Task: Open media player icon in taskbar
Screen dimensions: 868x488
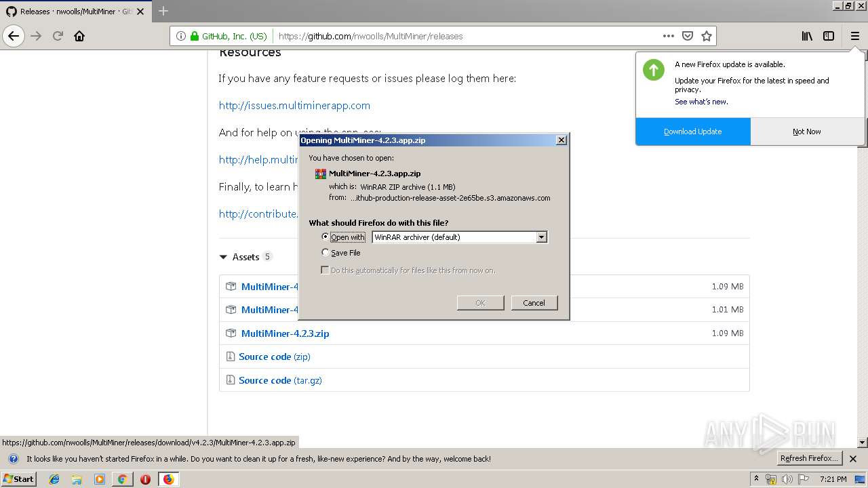Action: click(100, 479)
